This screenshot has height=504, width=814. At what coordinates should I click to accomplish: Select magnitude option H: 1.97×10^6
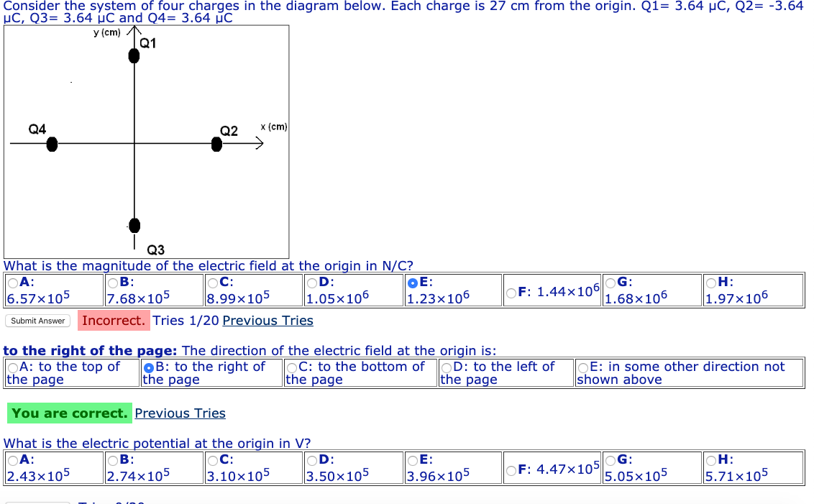tap(711, 283)
